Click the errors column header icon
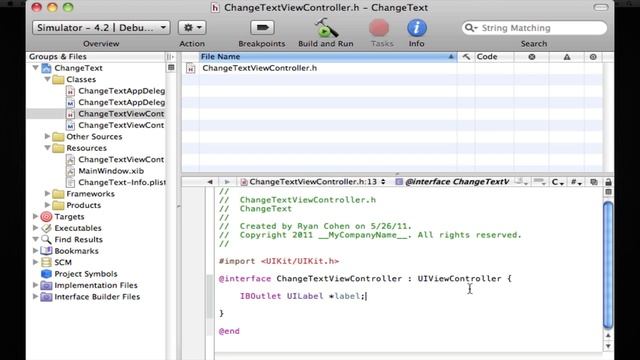 pos(531,57)
